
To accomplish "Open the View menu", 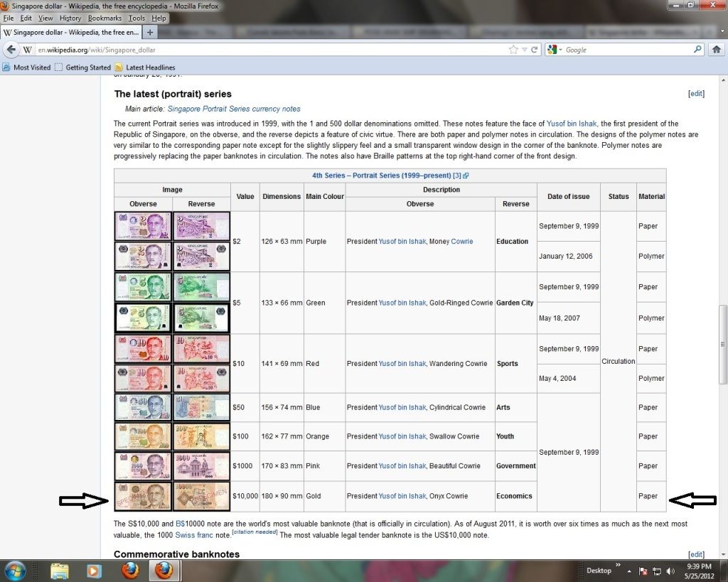I will [x=45, y=18].
